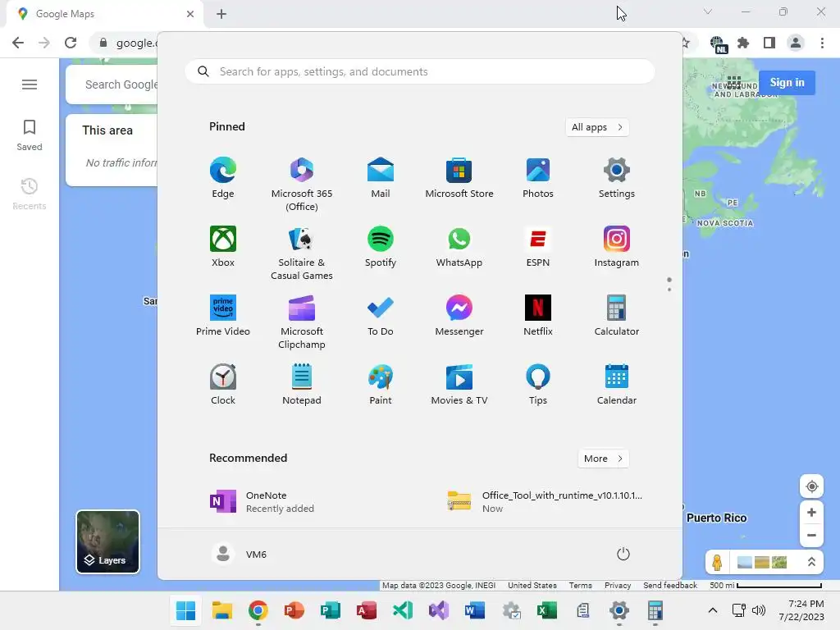Open volume control in system tray

(759, 610)
